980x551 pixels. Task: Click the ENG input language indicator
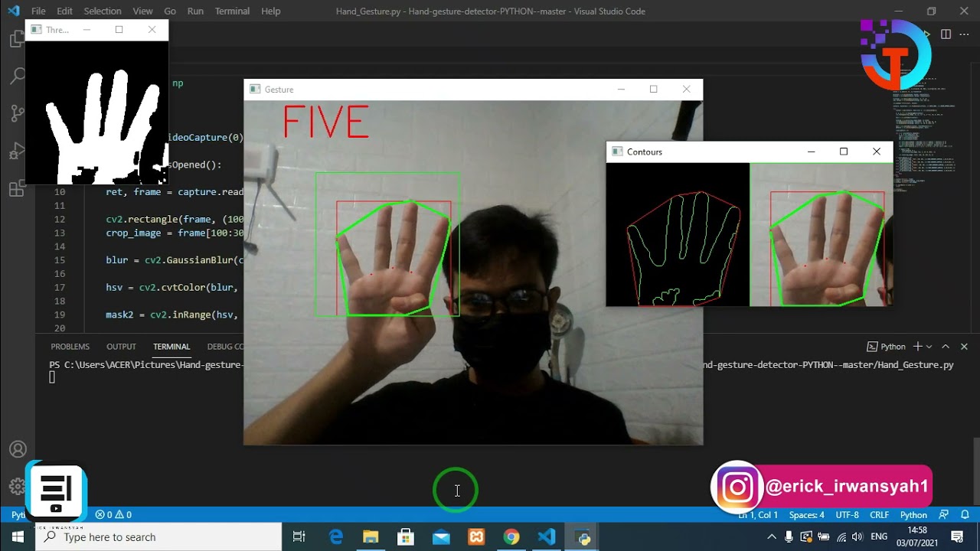[x=879, y=537]
